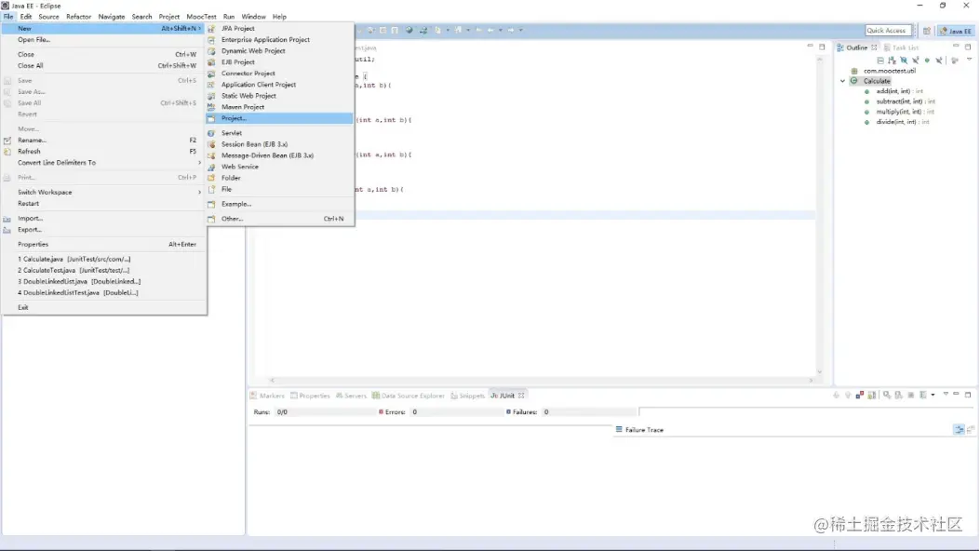
Task: Select divide(int, int) method in Outline
Action: click(x=902, y=122)
